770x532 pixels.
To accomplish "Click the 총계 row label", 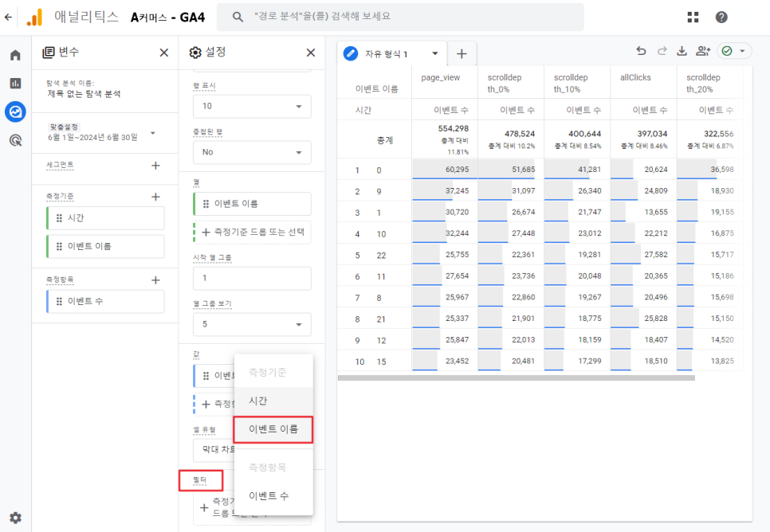I will (x=385, y=140).
